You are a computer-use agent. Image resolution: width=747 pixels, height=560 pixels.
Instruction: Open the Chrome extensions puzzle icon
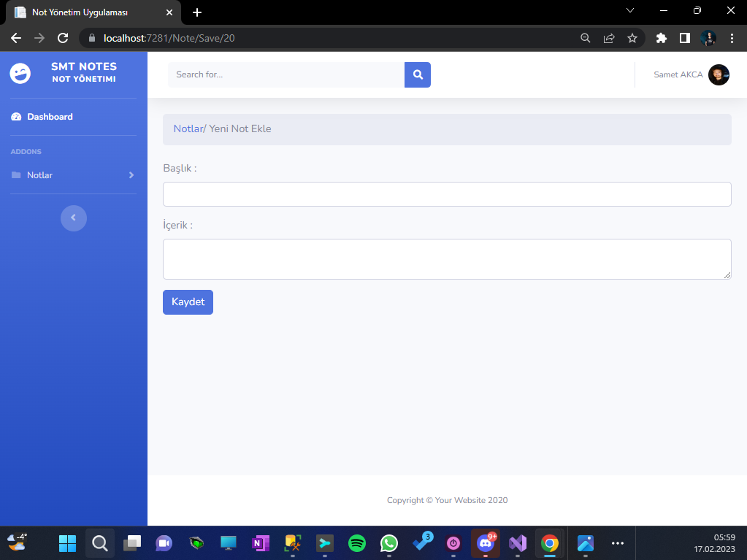(662, 38)
